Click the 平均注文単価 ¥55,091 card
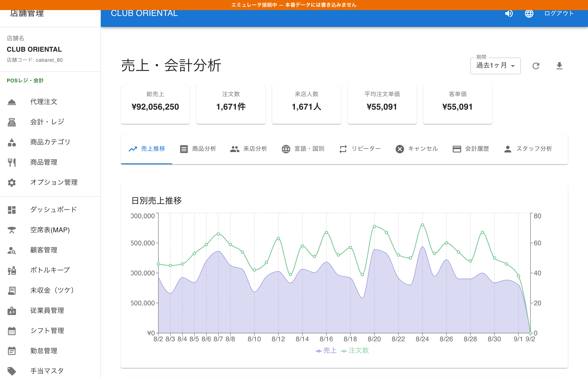Viewport: 588px width, 378px height. [x=382, y=104]
